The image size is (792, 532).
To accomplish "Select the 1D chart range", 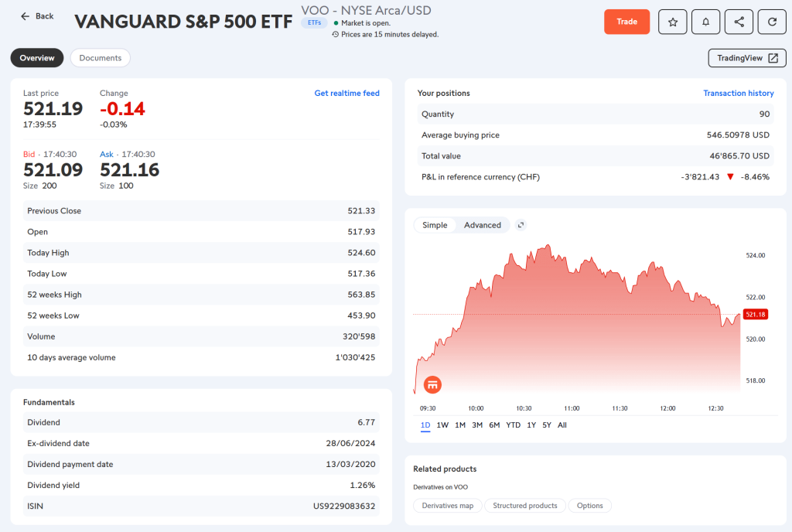I will click(425, 425).
